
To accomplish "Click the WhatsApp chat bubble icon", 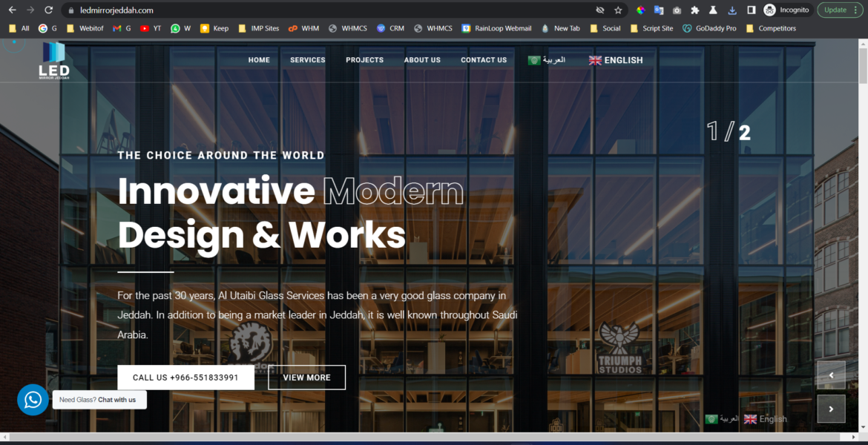I will (x=33, y=400).
